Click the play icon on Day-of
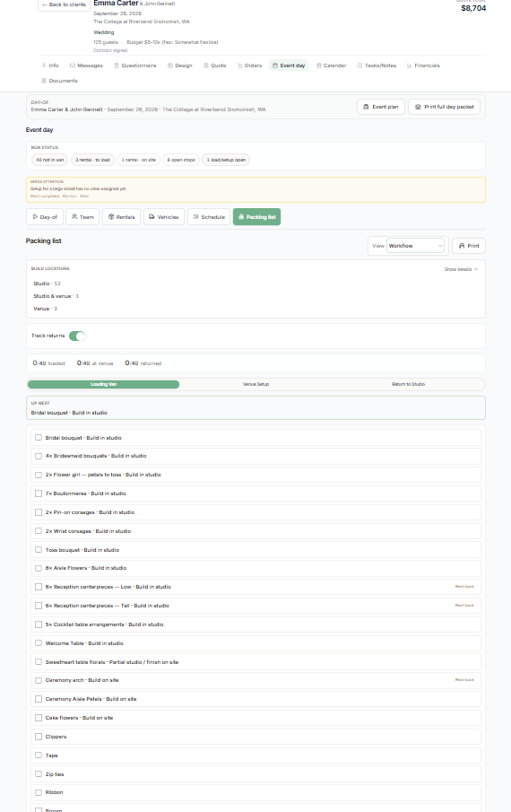Image resolution: width=511 pixels, height=812 pixels. (x=35, y=217)
